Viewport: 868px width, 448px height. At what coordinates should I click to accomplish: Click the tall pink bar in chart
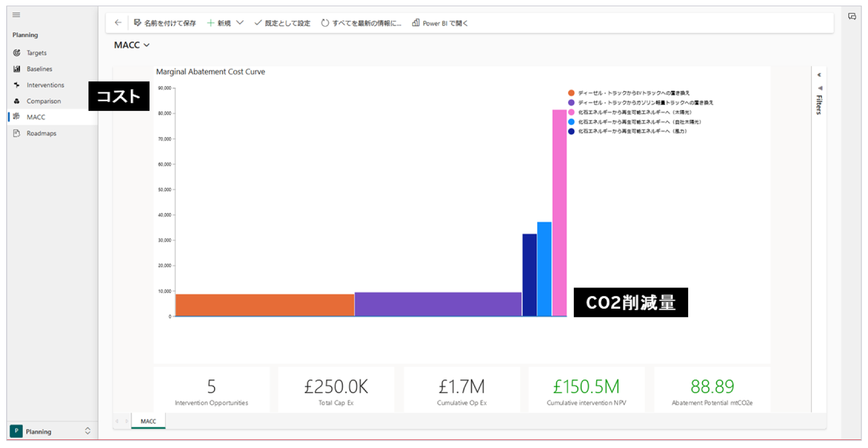[x=559, y=212]
